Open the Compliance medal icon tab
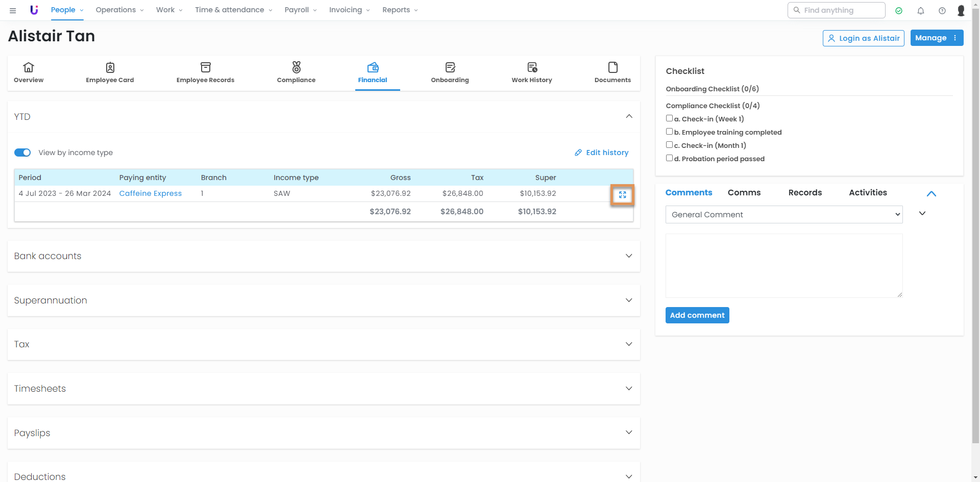This screenshot has width=980, height=482. click(296, 72)
